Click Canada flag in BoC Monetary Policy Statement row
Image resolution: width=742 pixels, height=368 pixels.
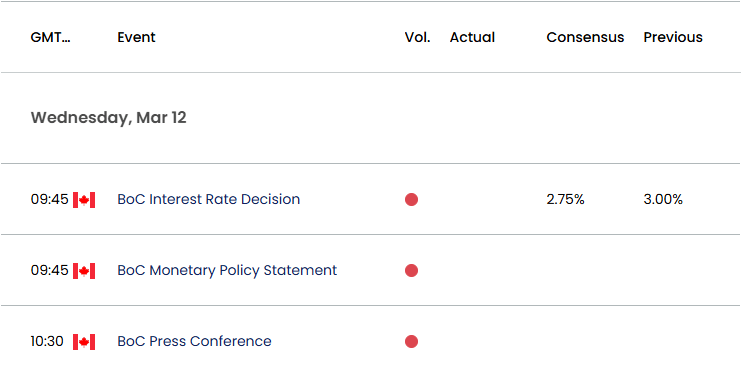(x=84, y=271)
